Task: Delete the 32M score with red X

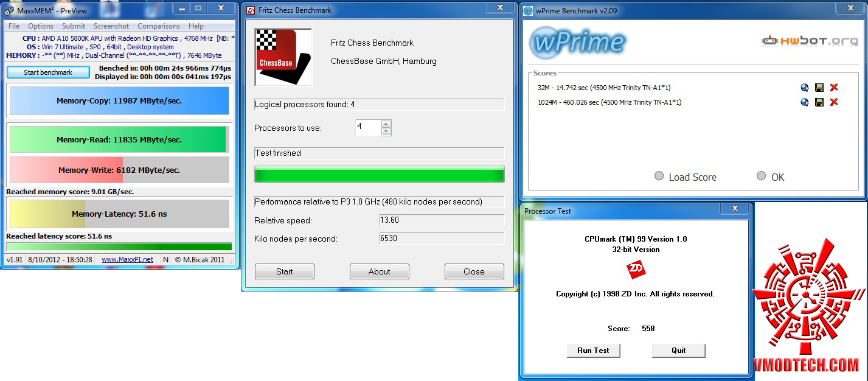Action: [x=834, y=88]
